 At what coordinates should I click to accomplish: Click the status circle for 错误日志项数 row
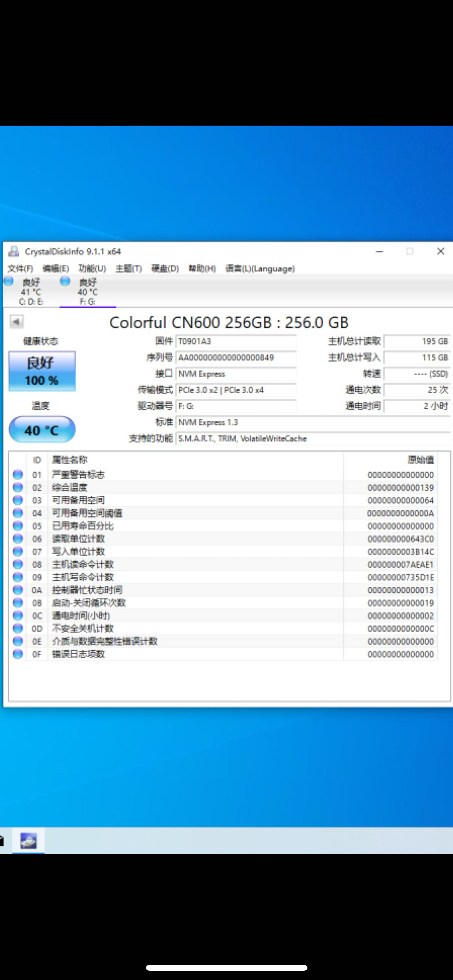pos(18,654)
